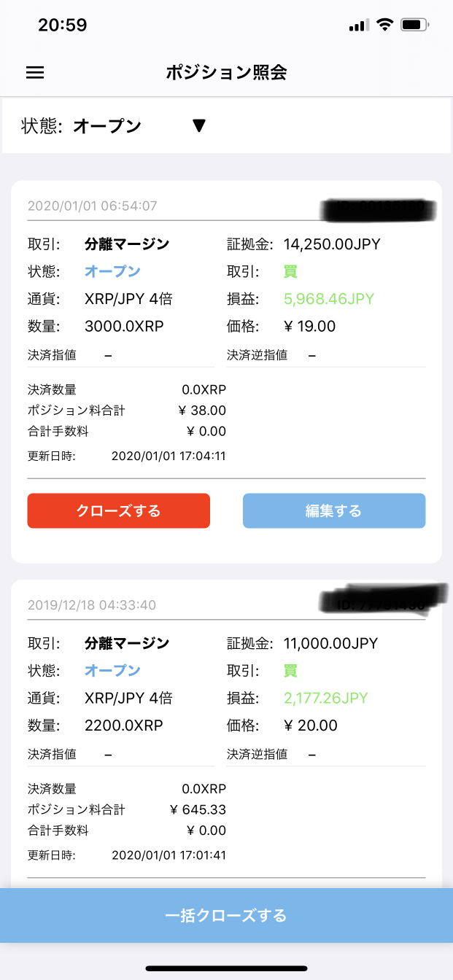Tap the 一括クローズする button
The image size is (453, 980).
(226, 915)
